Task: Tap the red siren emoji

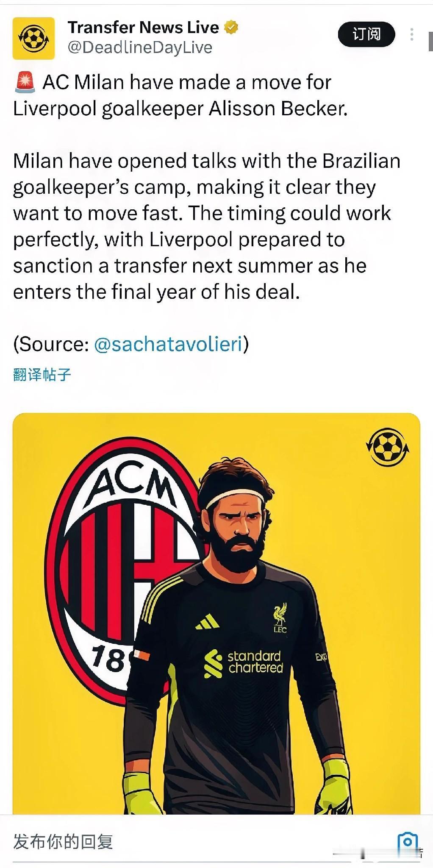Action: (25, 82)
